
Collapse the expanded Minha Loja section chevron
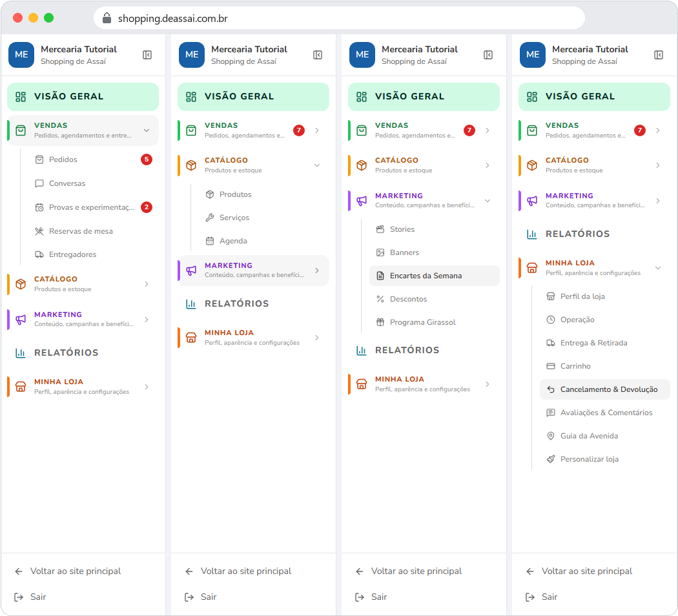pyautogui.click(x=658, y=267)
